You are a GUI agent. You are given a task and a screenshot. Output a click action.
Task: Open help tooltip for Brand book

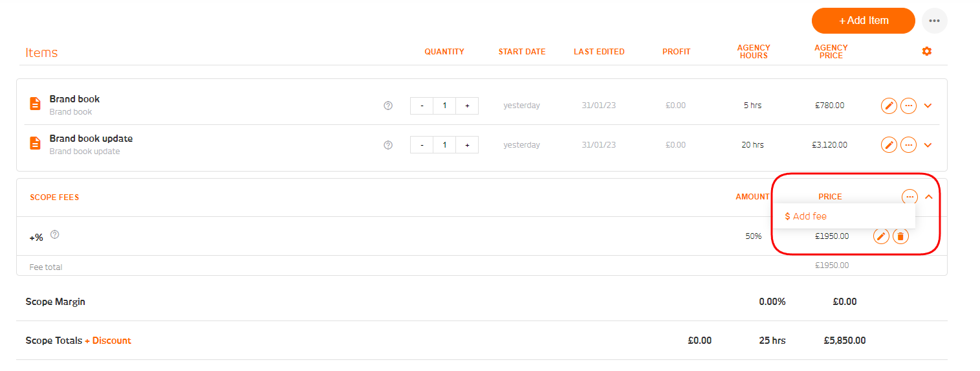(x=388, y=106)
